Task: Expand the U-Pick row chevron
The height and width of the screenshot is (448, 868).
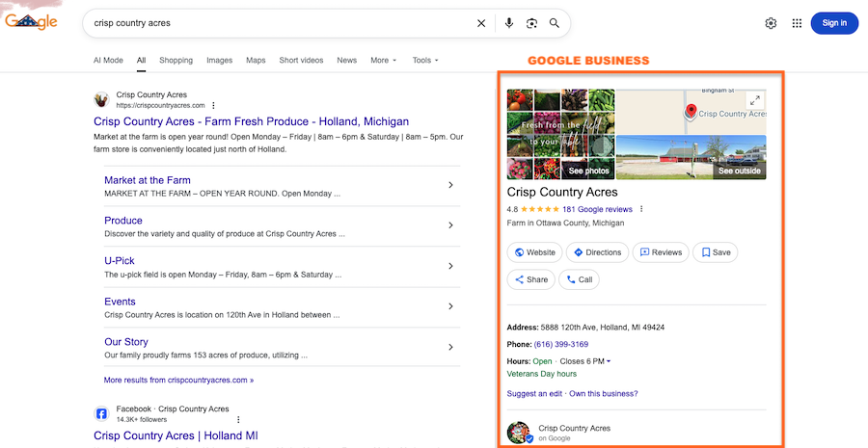Action: tap(450, 266)
